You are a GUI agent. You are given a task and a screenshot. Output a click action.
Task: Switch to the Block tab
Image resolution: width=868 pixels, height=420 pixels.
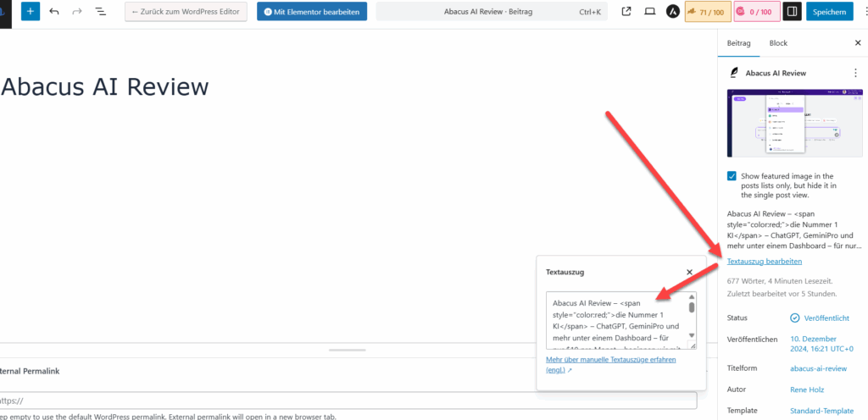click(778, 43)
